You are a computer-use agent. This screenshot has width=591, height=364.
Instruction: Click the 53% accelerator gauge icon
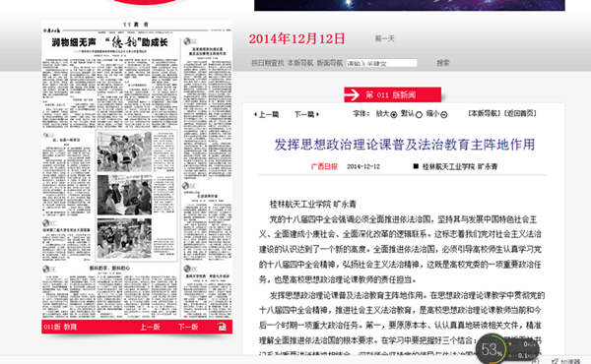[492, 349]
